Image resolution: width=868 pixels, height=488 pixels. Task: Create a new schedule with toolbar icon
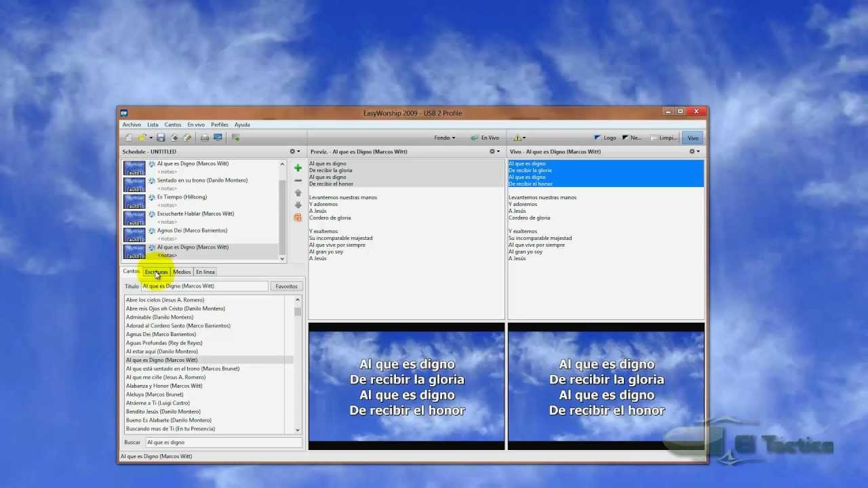point(129,138)
